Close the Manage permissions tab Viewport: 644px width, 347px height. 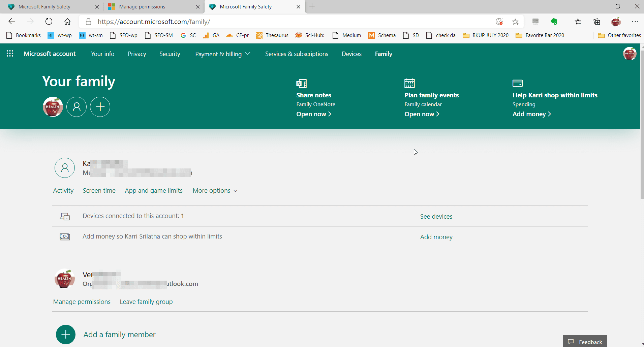tap(198, 7)
